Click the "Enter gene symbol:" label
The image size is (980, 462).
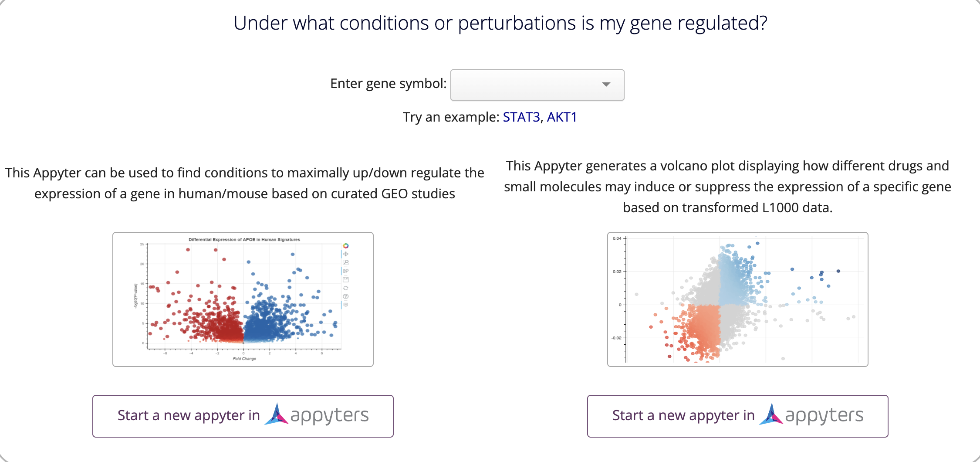[388, 84]
